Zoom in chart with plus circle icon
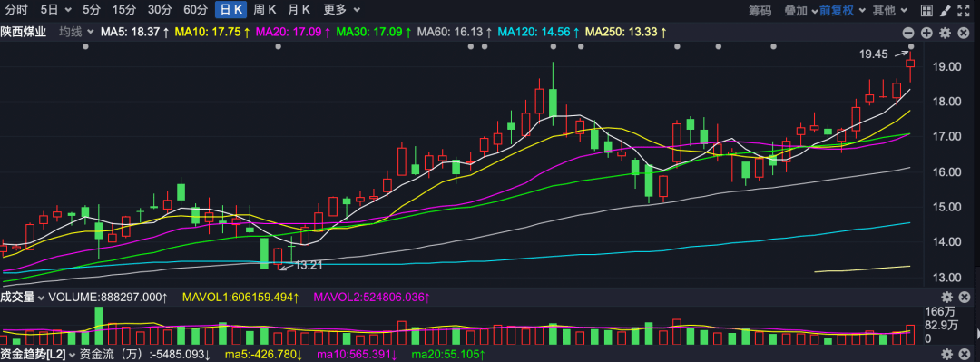This screenshot has height=362, width=980. click(926, 33)
